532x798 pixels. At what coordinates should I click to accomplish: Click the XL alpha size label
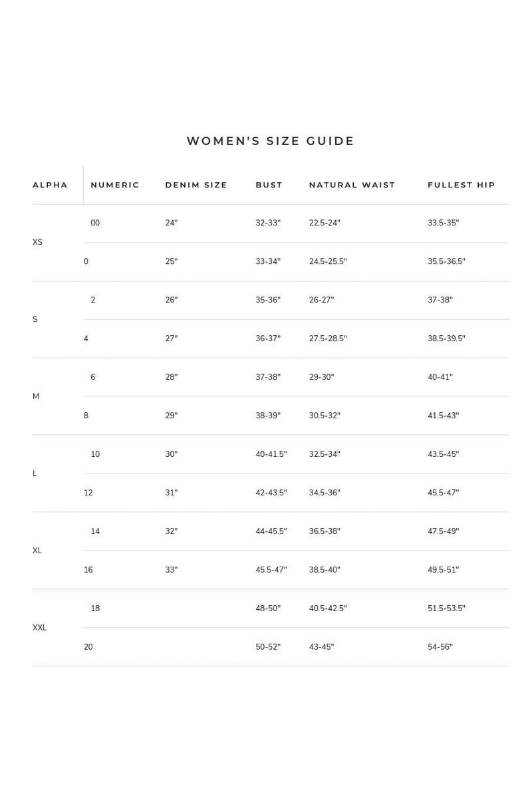[x=37, y=551]
